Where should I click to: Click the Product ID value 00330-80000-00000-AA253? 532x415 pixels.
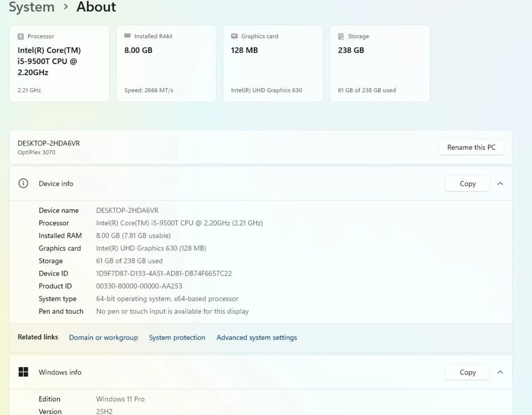click(x=139, y=286)
